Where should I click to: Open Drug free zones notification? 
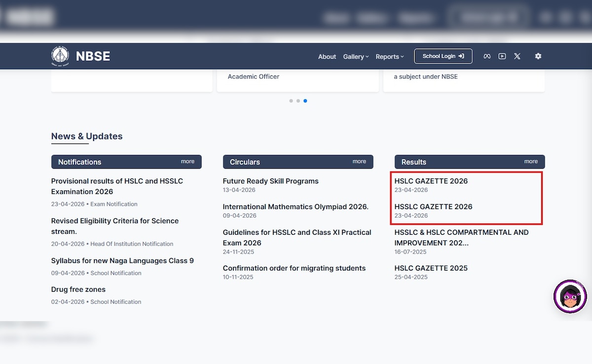pyautogui.click(x=78, y=290)
